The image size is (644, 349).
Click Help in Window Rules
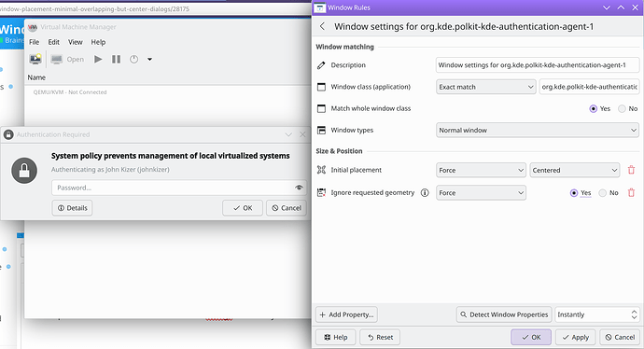(x=336, y=337)
